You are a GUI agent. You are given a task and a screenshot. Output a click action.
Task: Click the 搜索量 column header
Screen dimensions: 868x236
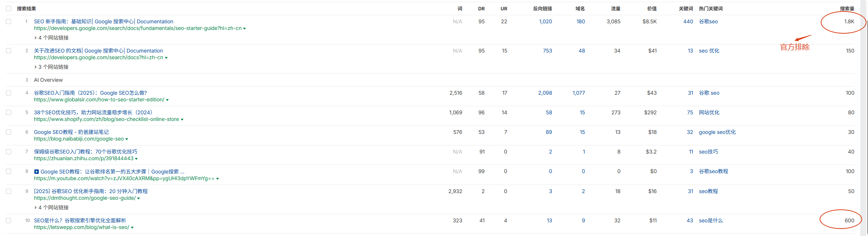[x=847, y=9]
